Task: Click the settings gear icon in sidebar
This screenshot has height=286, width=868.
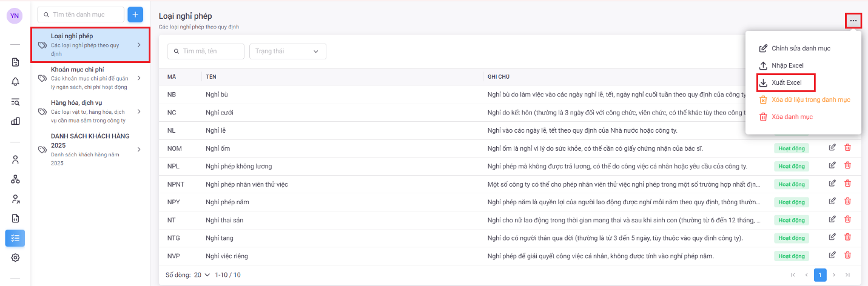Action: 15,258
